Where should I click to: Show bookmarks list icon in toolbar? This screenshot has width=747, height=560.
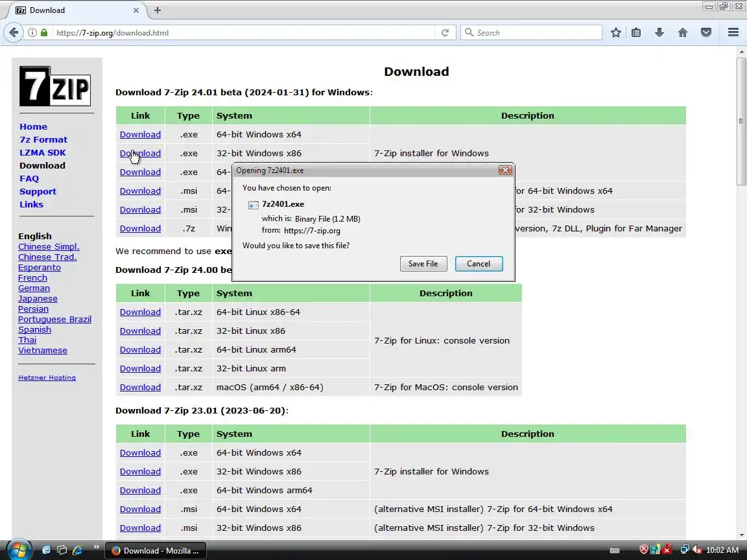point(636,32)
